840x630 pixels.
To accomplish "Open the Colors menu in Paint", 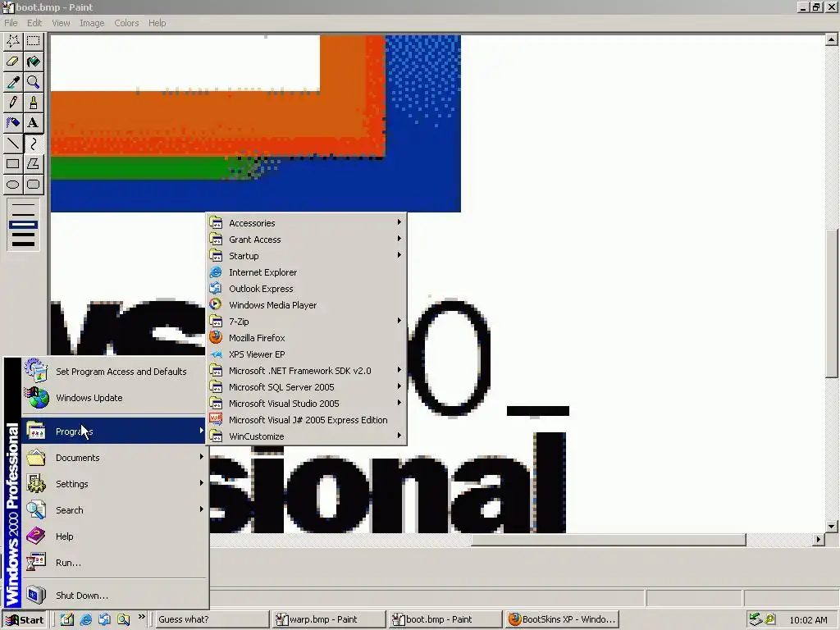I will coord(126,23).
